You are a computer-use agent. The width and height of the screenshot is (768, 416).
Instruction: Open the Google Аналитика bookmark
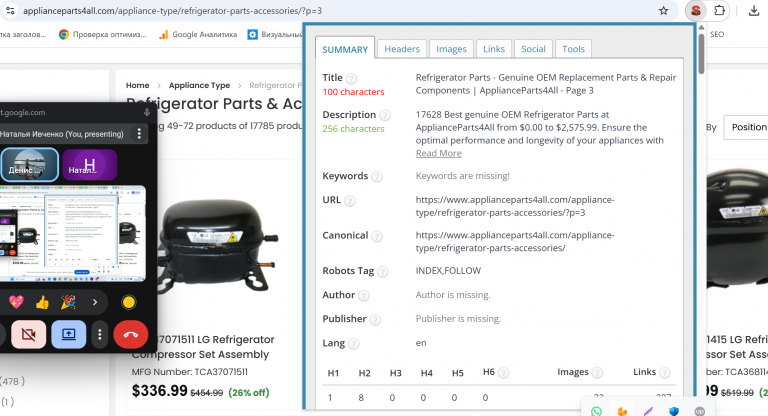[198, 34]
